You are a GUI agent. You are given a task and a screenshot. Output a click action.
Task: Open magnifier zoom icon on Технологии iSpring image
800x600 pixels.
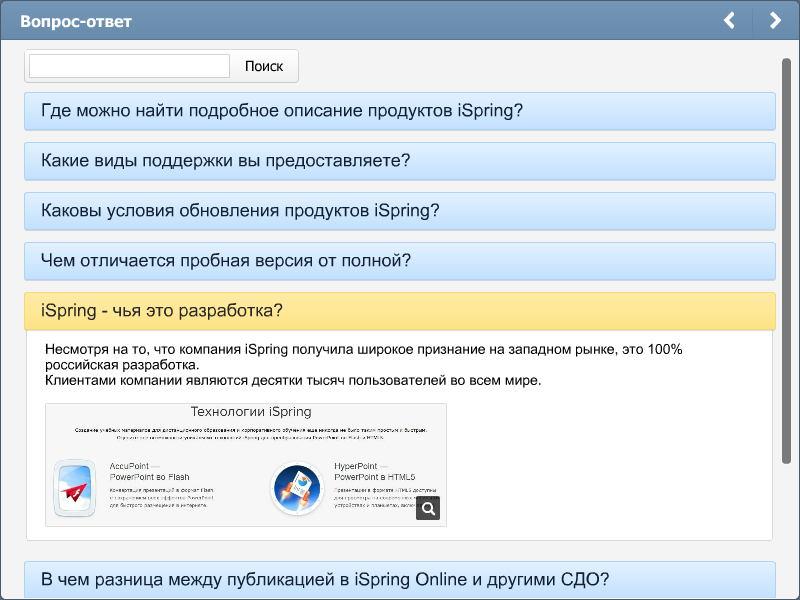tap(428, 508)
